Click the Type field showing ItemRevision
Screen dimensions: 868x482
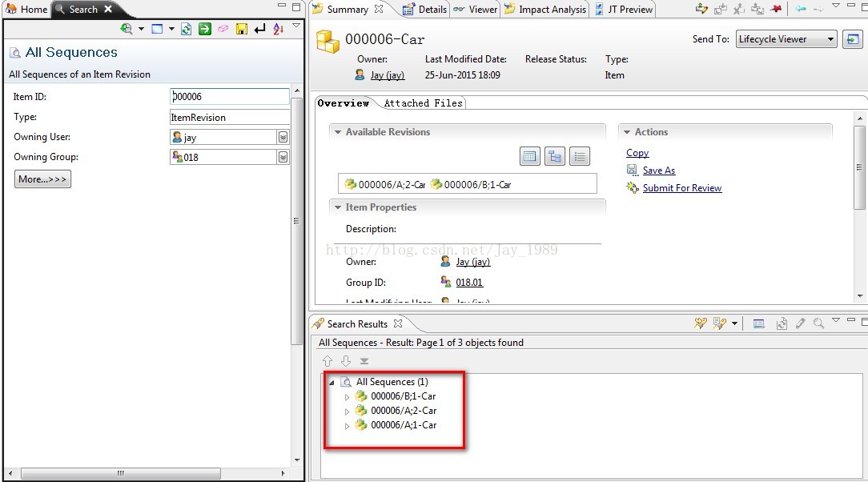tap(229, 117)
